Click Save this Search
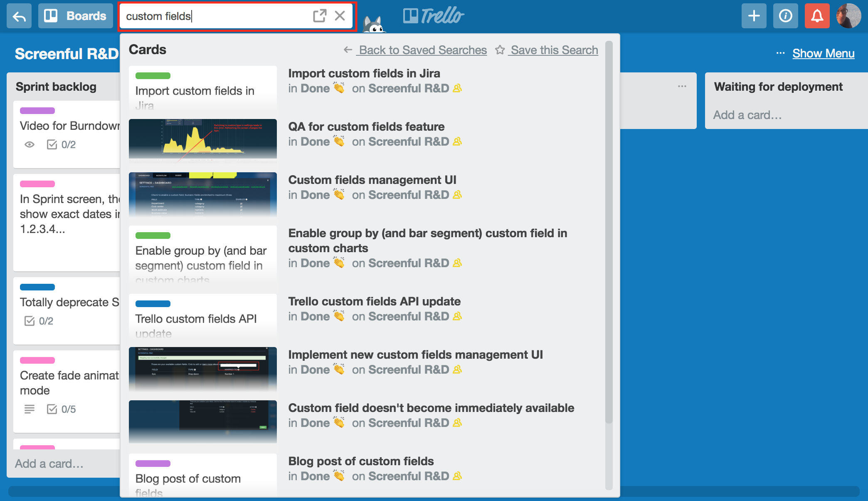The width and height of the screenshot is (868, 501). [554, 50]
